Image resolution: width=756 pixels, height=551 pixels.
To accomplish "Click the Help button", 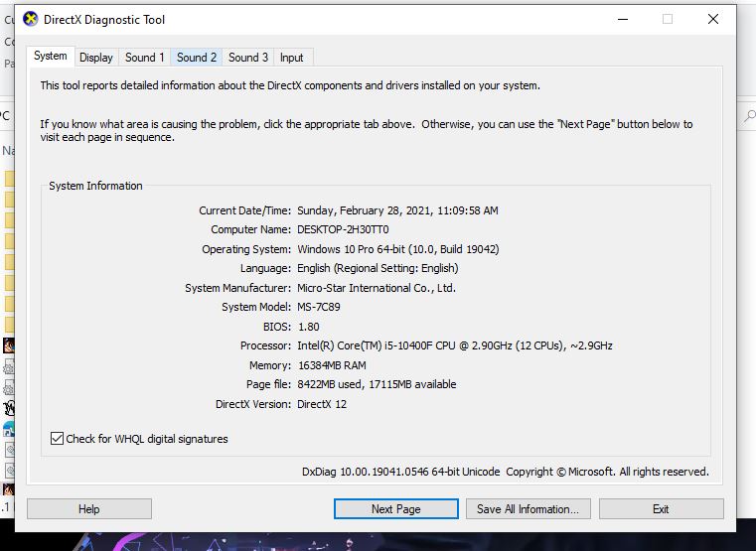I will click(89, 508).
